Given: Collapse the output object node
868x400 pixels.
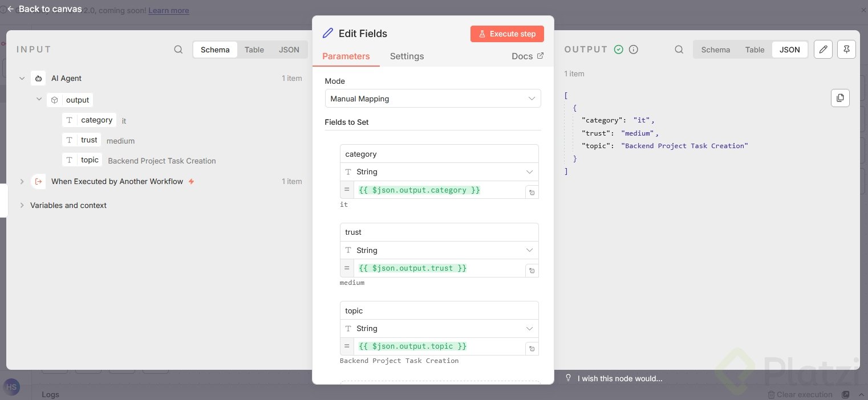Looking at the screenshot, I should [39, 100].
